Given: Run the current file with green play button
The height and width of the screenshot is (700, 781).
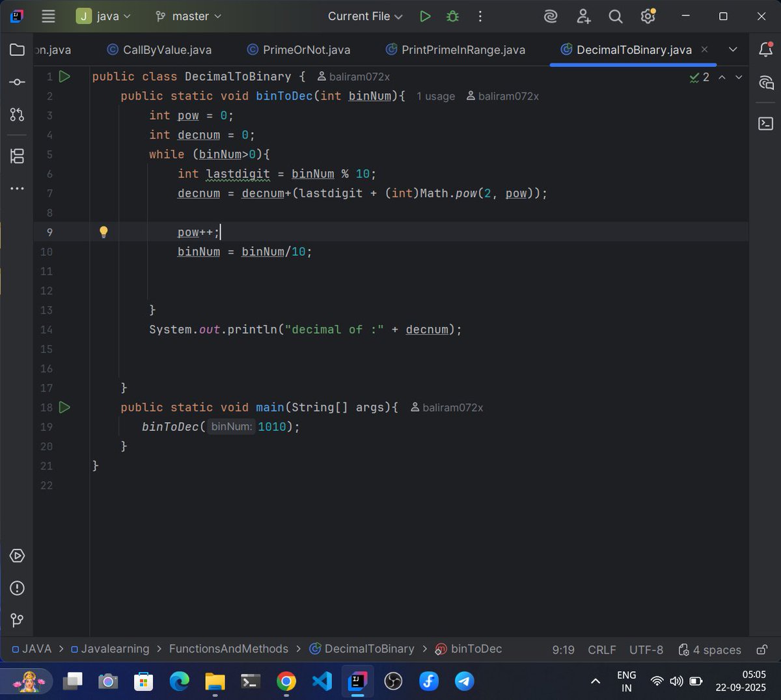Looking at the screenshot, I should pos(425,16).
